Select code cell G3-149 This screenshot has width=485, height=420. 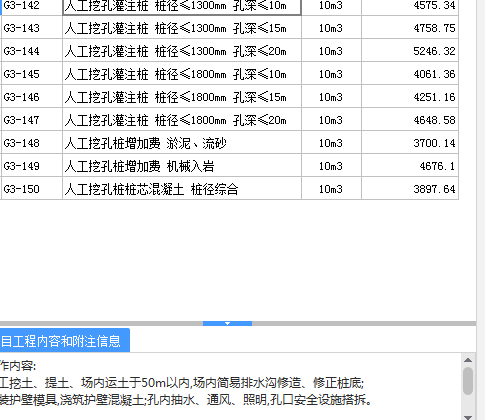tap(32, 166)
